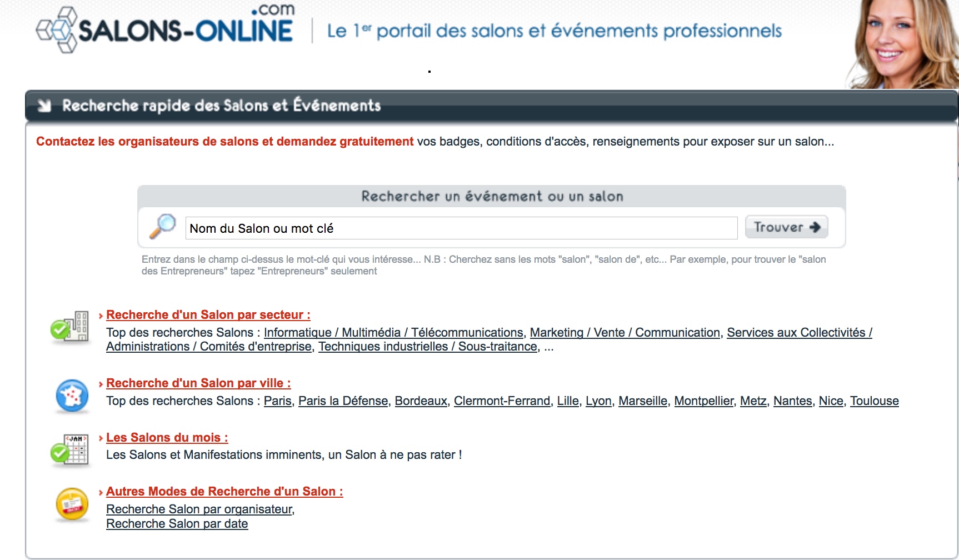959x560 pixels.
Task: Click the Le 1er portail des salons tagline
Action: tap(555, 31)
